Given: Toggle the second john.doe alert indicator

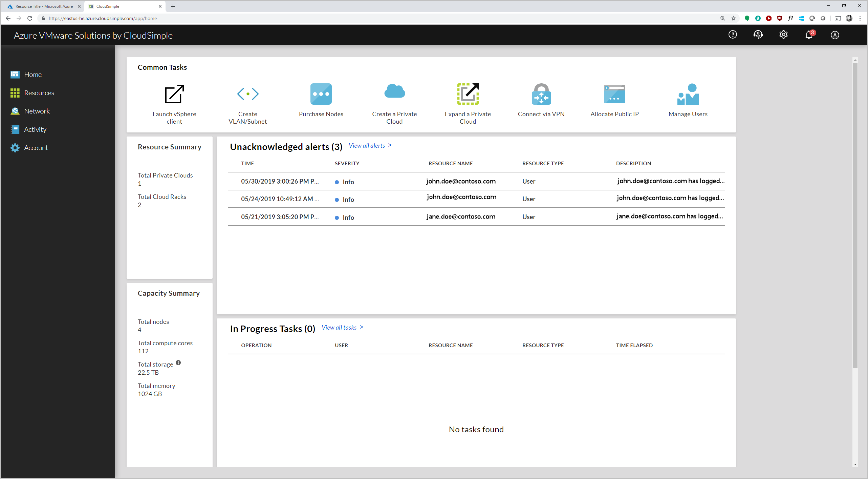Looking at the screenshot, I should click(337, 200).
